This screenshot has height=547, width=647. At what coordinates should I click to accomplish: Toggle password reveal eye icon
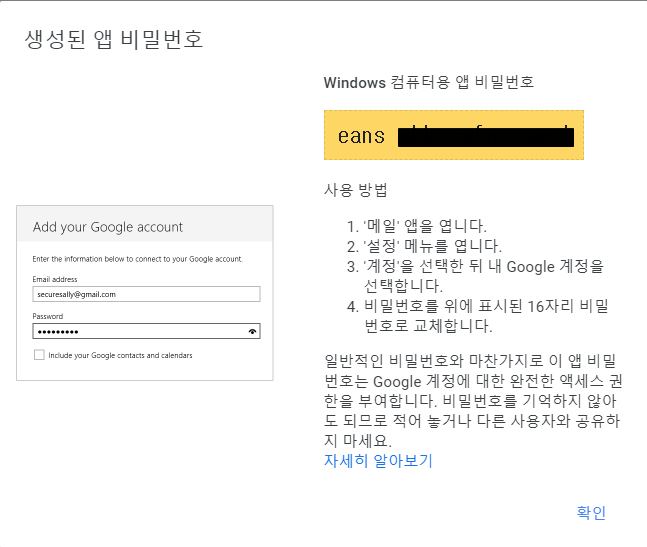[x=252, y=331]
